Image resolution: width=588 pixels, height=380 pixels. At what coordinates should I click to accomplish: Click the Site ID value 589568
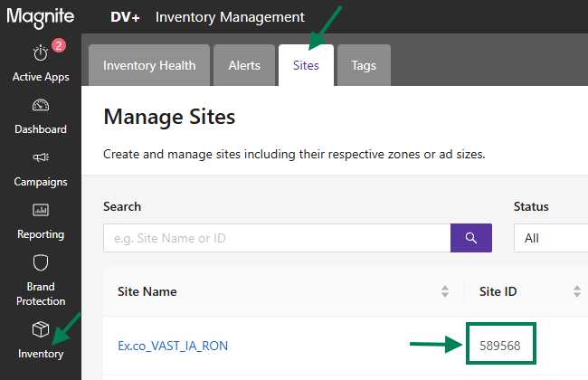pyautogui.click(x=500, y=346)
